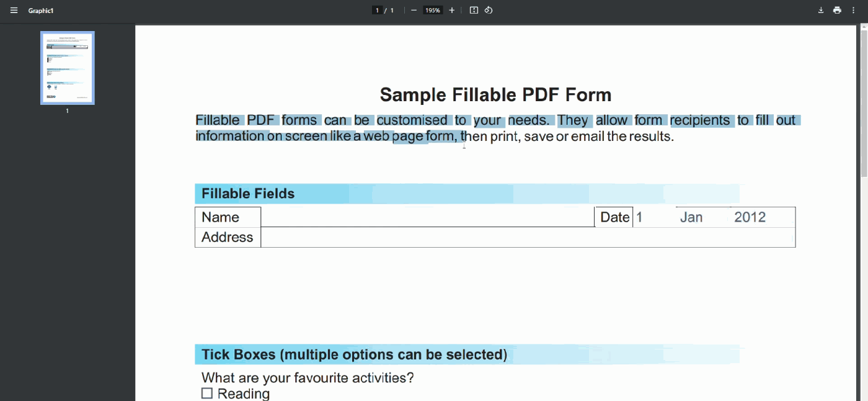
Task: Toggle fit-to-page view mode
Action: tap(474, 10)
